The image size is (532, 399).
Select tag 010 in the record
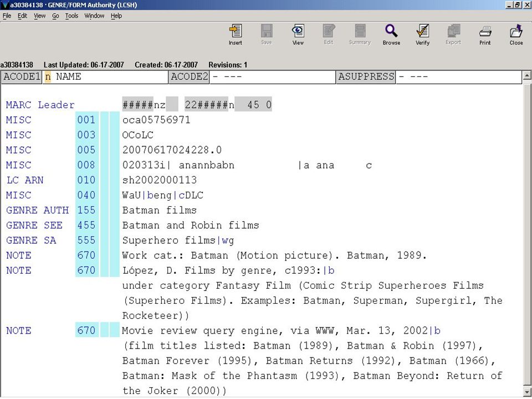(x=86, y=180)
